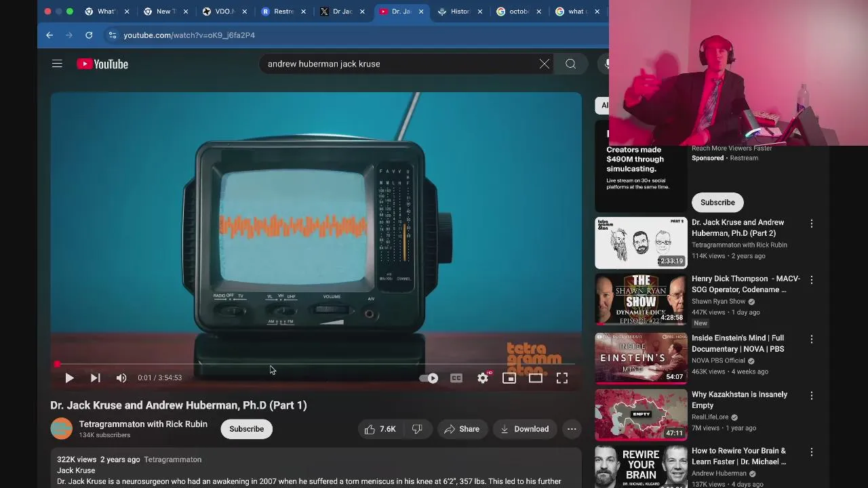
Task: Open the player settings gear
Action: point(483,378)
